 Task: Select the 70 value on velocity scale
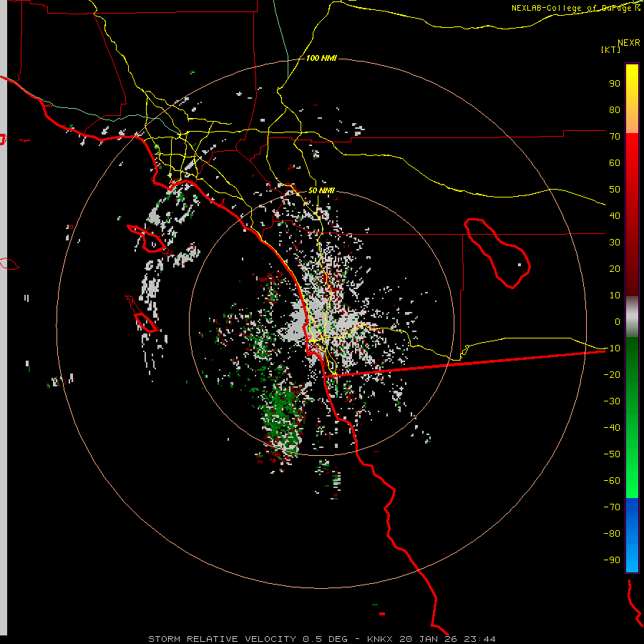[615, 137]
